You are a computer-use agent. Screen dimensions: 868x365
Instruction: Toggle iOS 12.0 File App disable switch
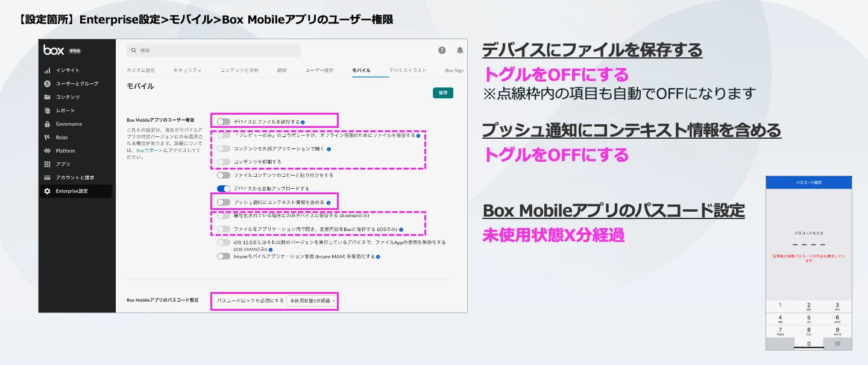(224, 243)
